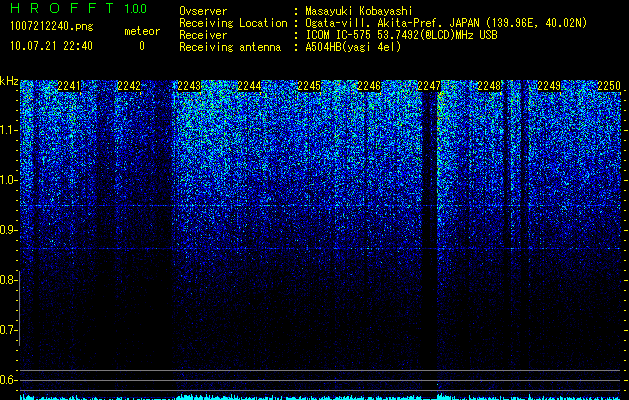Click the 2247 time marker
The width and height of the screenshot is (629, 400).
[x=429, y=86]
